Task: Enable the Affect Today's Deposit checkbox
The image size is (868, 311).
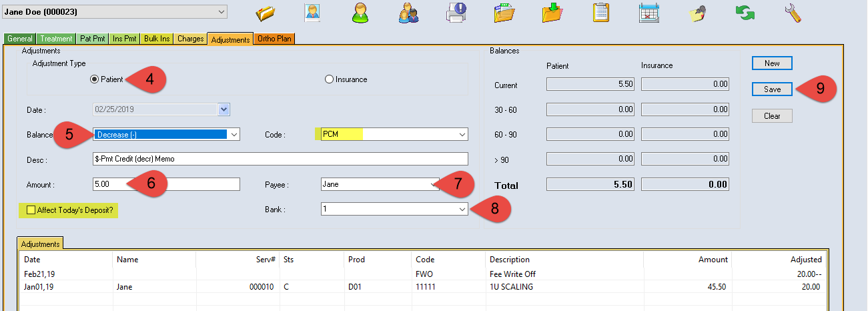Action: point(31,210)
